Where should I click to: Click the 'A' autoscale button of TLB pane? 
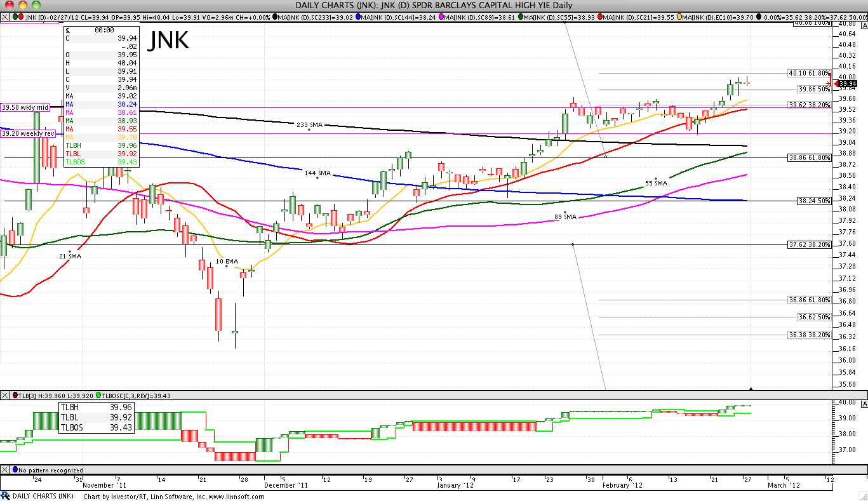click(x=864, y=404)
